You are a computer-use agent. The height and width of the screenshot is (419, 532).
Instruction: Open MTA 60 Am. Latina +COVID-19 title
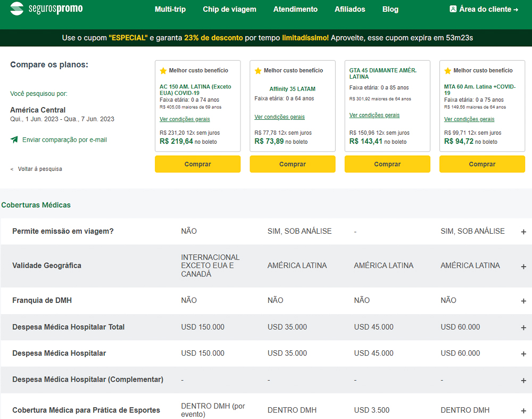pyautogui.click(x=480, y=89)
